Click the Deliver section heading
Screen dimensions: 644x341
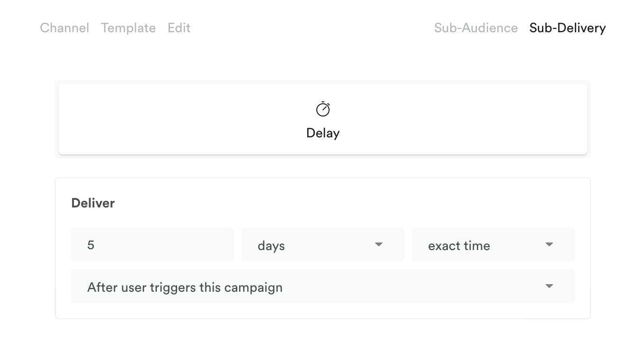tap(93, 203)
